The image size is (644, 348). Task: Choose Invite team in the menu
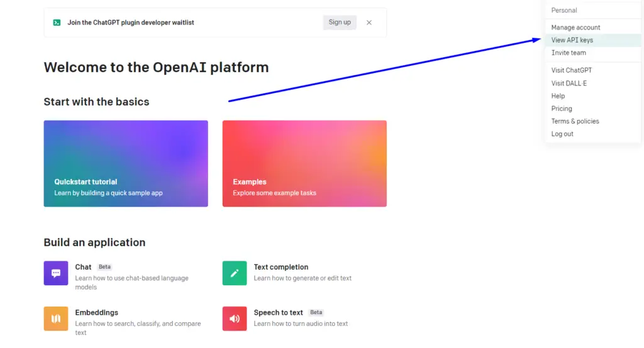593,53
